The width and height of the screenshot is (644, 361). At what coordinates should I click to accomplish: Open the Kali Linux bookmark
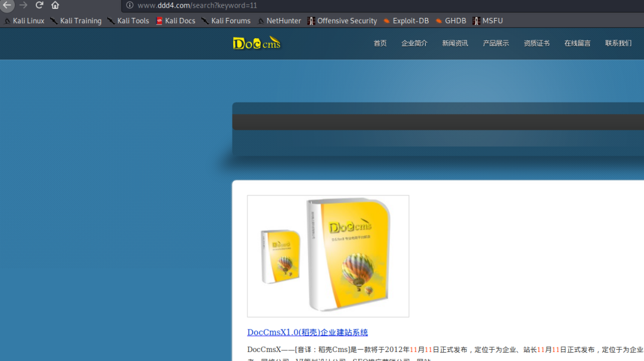24,21
